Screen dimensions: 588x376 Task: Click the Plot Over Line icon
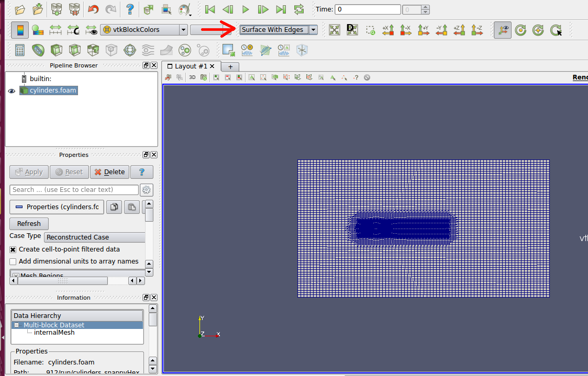pos(265,50)
